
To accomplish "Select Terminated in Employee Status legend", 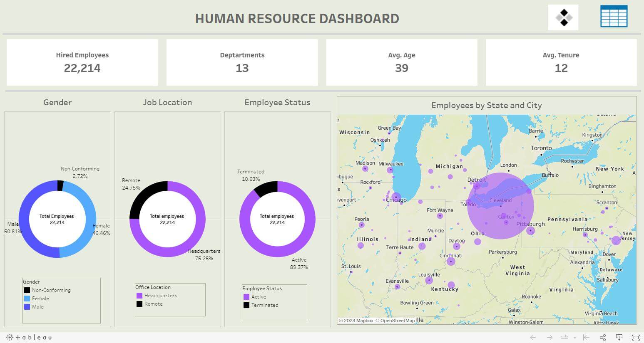I will pos(261,305).
